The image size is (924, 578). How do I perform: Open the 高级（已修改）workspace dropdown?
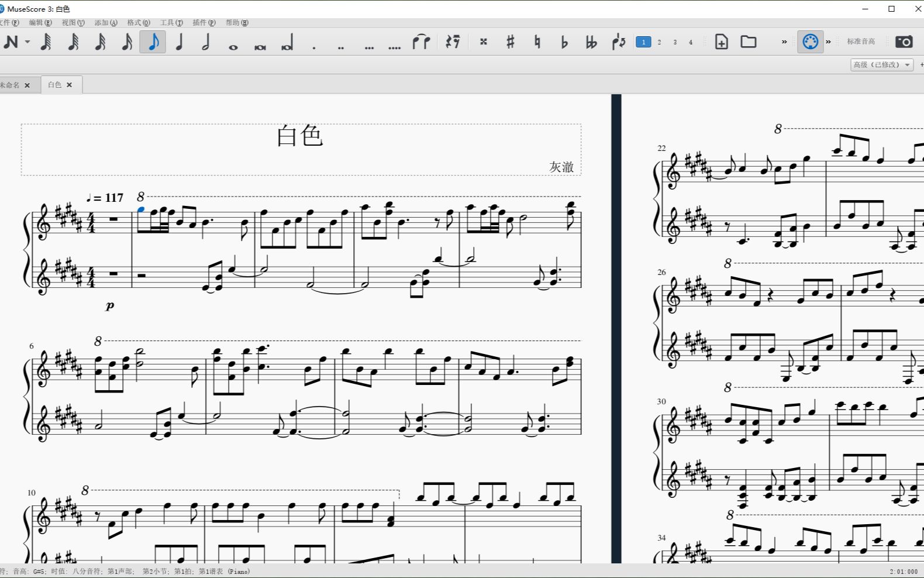tap(882, 65)
